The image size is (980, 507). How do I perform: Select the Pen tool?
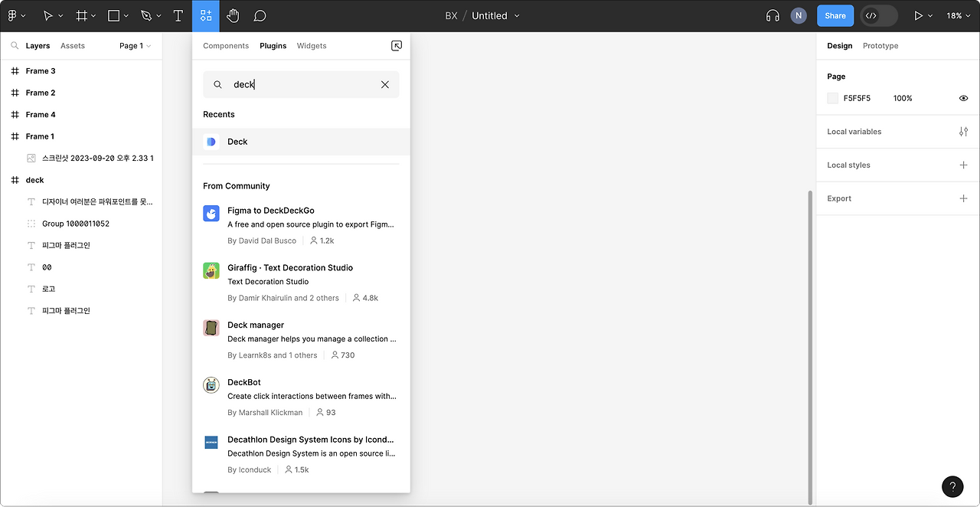pyautogui.click(x=146, y=15)
